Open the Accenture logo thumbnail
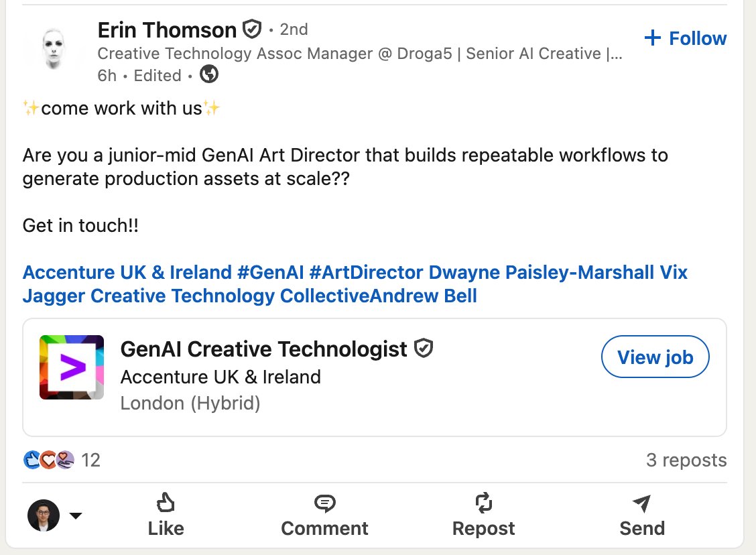Image resolution: width=756 pixels, height=555 pixels. tap(72, 367)
